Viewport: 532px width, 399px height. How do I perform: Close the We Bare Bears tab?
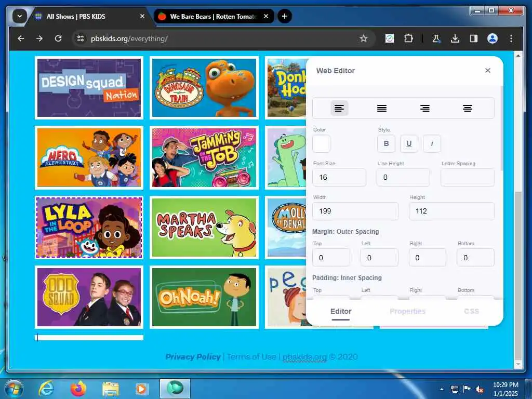tap(266, 16)
